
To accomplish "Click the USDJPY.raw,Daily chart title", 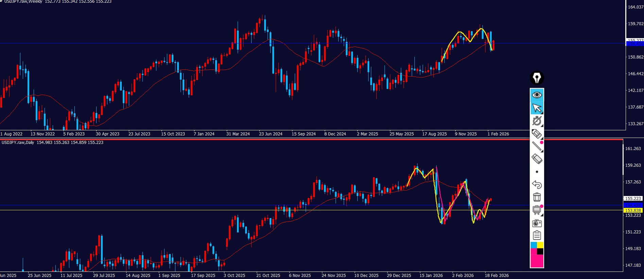I will 18,143.
